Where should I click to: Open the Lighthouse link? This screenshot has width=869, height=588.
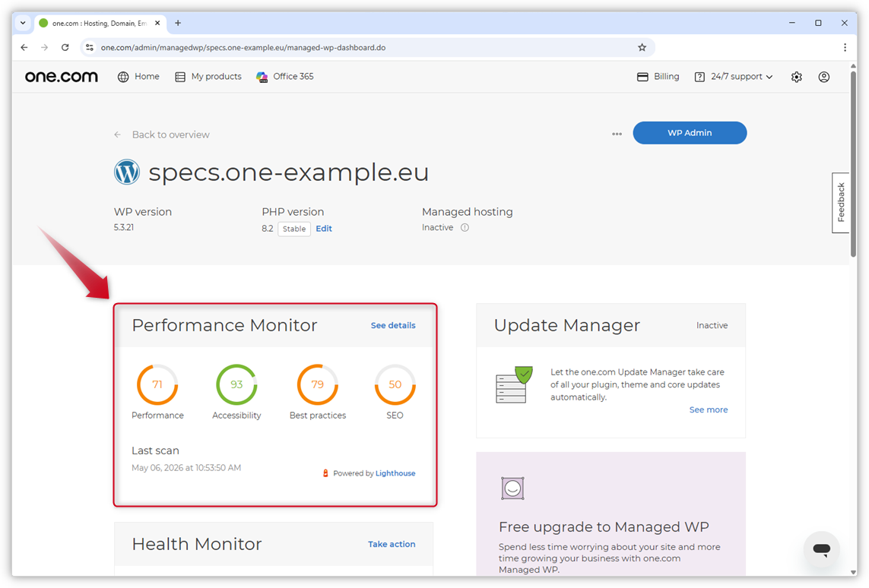[x=395, y=473]
